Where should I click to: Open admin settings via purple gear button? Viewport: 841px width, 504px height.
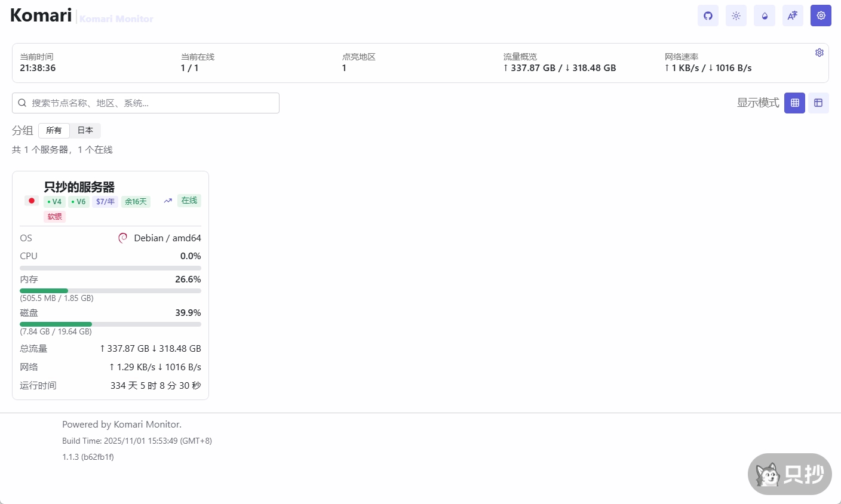pos(821,16)
